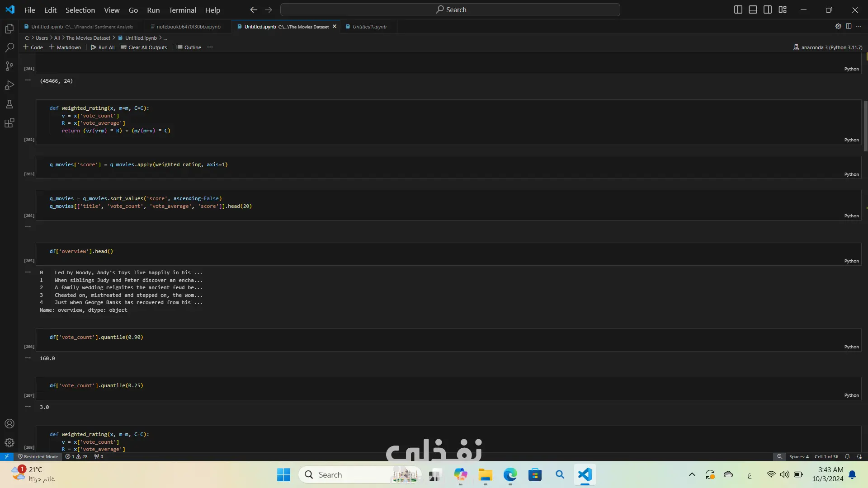Expand output options of the sort_values cell
The image size is (868, 488).
click(28, 227)
